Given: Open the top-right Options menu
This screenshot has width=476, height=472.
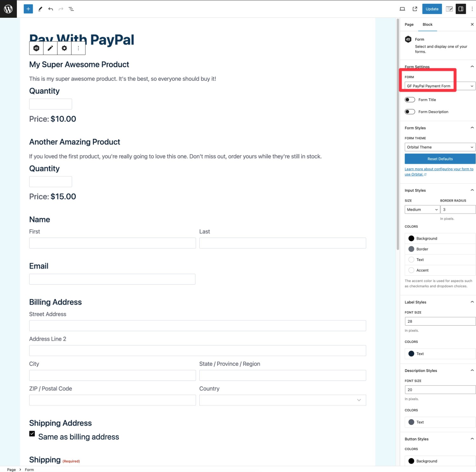Looking at the screenshot, I should (x=472, y=9).
